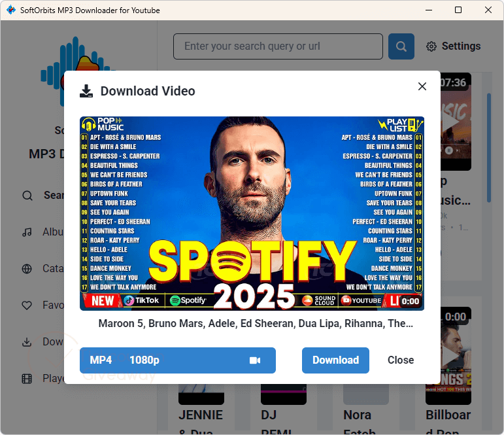Image resolution: width=504 pixels, height=435 pixels.
Task: Click the Favorites heart sidebar icon
Action: point(27,305)
